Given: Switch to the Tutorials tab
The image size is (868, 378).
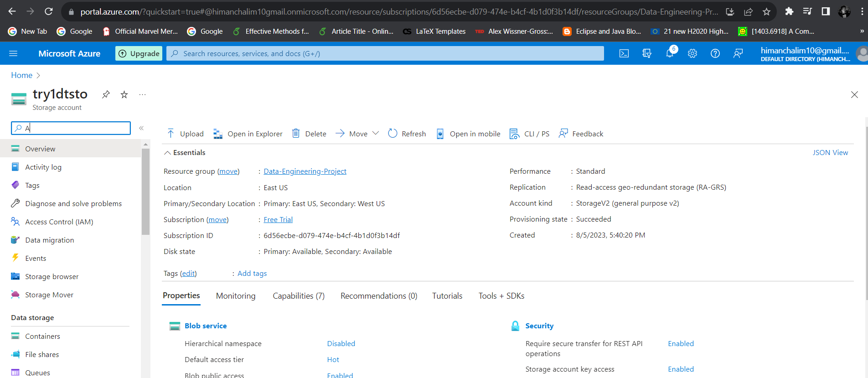Looking at the screenshot, I should click(447, 296).
